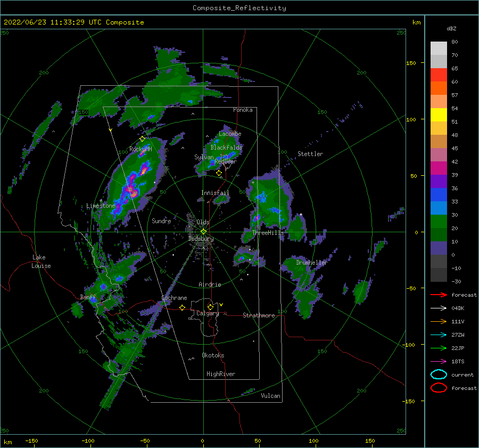479x448 pixels.
Task: Click the Lacombe city label
Action: click(x=230, y=134)
